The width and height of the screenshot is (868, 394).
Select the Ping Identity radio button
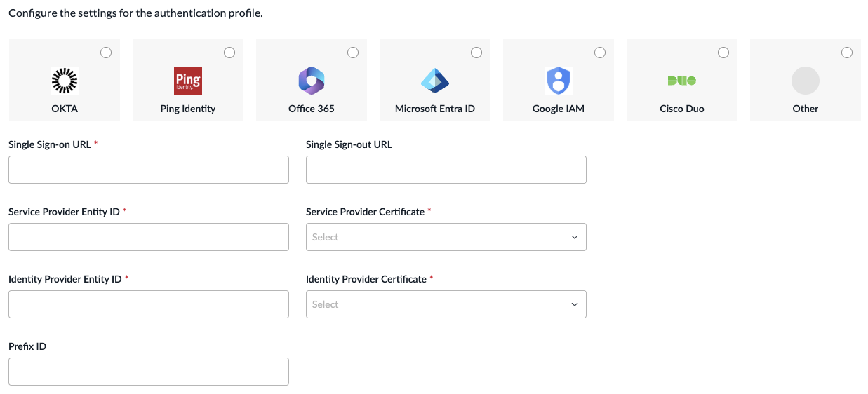[x=229, y=53]
